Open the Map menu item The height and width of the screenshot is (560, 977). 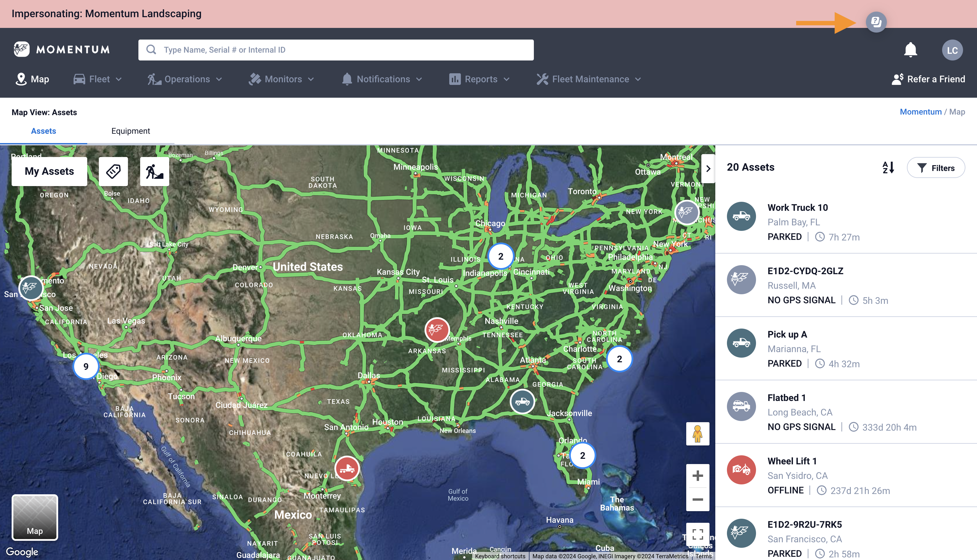pyautogui.click(x=32, y=79)
